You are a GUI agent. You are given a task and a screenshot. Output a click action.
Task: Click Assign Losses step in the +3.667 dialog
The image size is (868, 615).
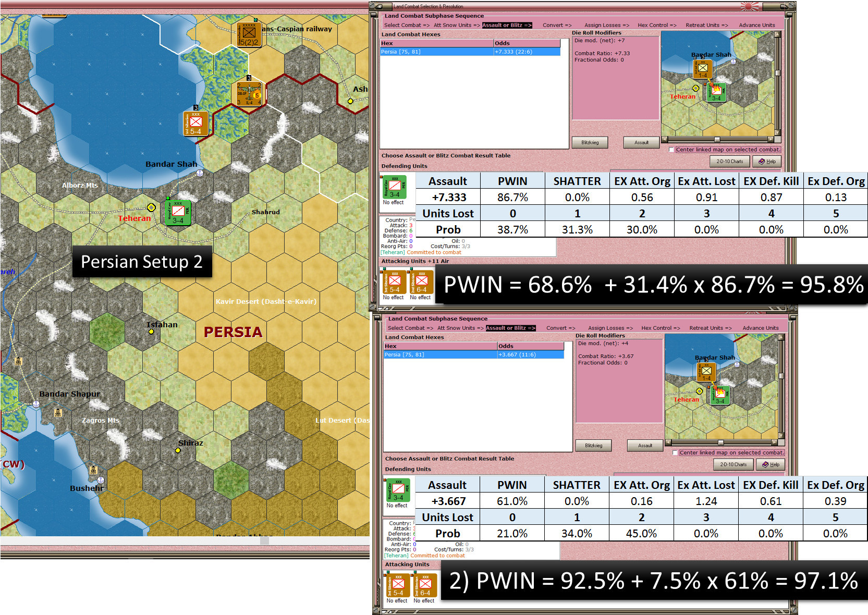610,328
